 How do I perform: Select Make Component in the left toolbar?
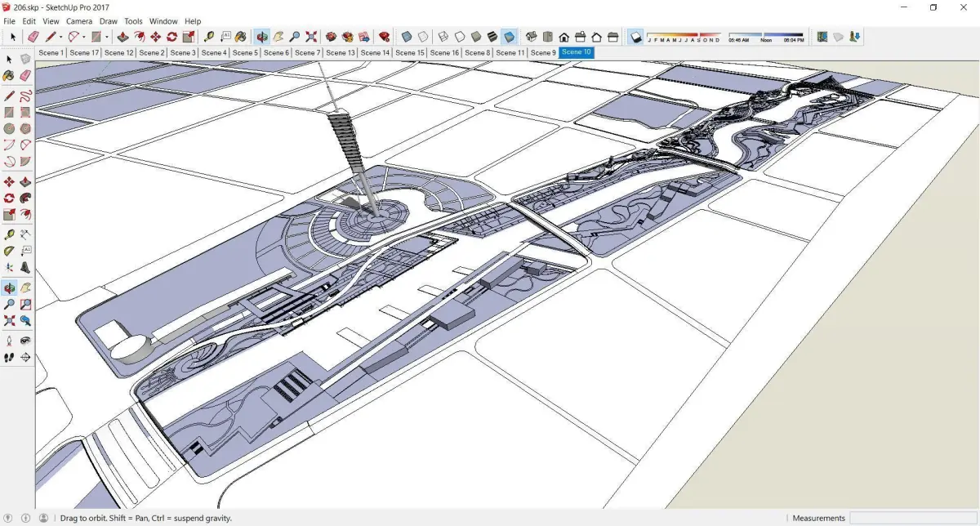(x=25, y=59)
